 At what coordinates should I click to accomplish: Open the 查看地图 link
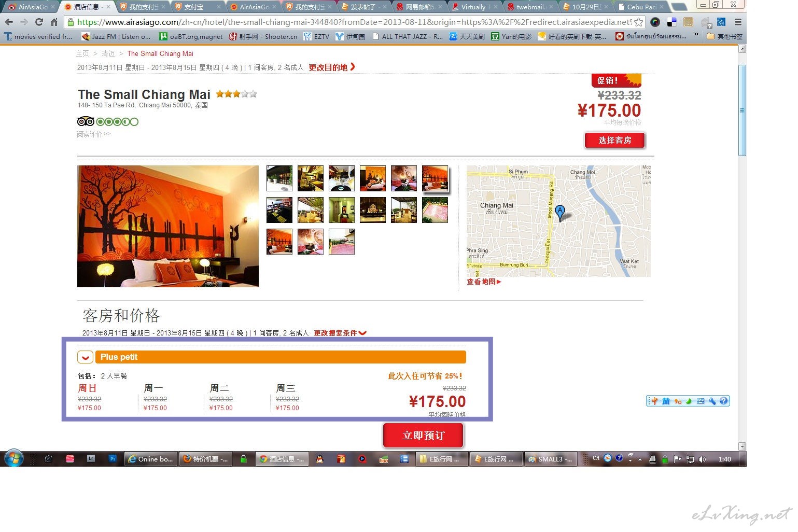pyautogui.click(x=484, y=282)
